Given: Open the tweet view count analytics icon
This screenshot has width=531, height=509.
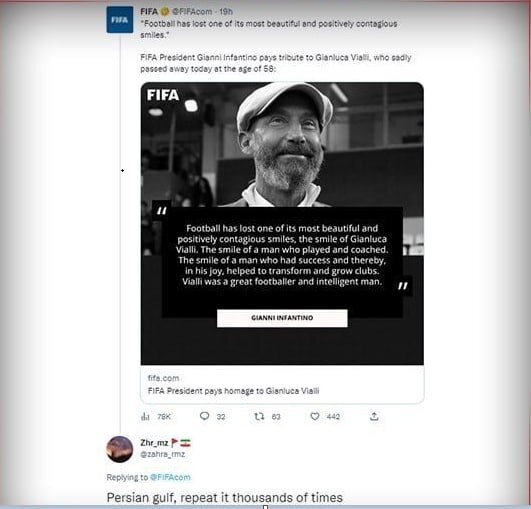Looking at the screenshot, I should 145,417.
